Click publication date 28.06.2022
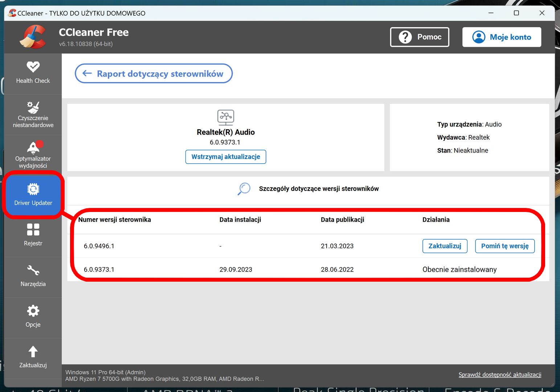Image resolution: width=560 pixels, height=392 pixels. point(337,270)
